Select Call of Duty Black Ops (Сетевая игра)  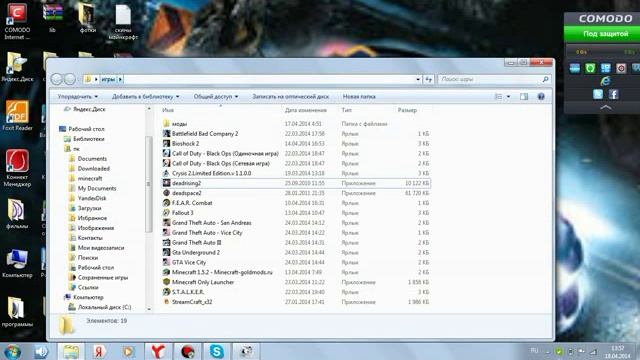(x=221, y=163)
